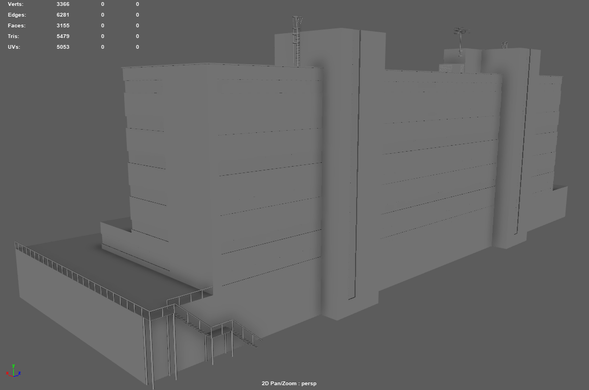Click the 'Faces:' label in the HUD
589x390 pixels.
[x=17, y=26]
